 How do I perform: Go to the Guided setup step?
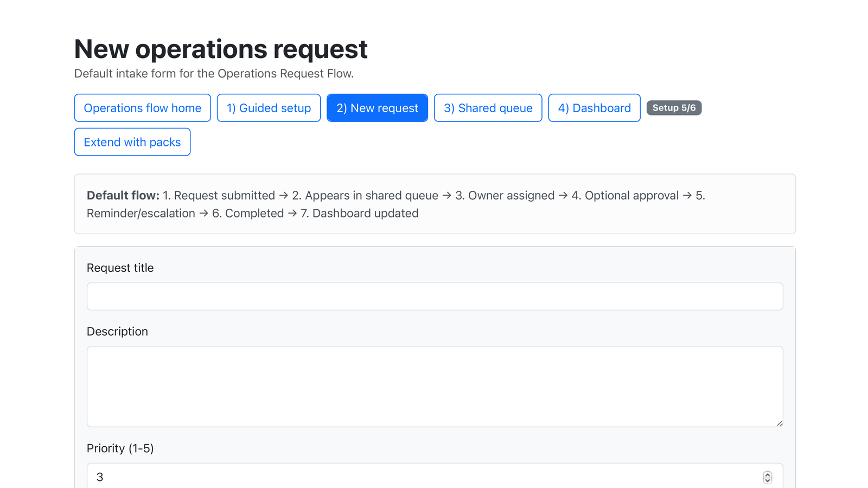269,108
